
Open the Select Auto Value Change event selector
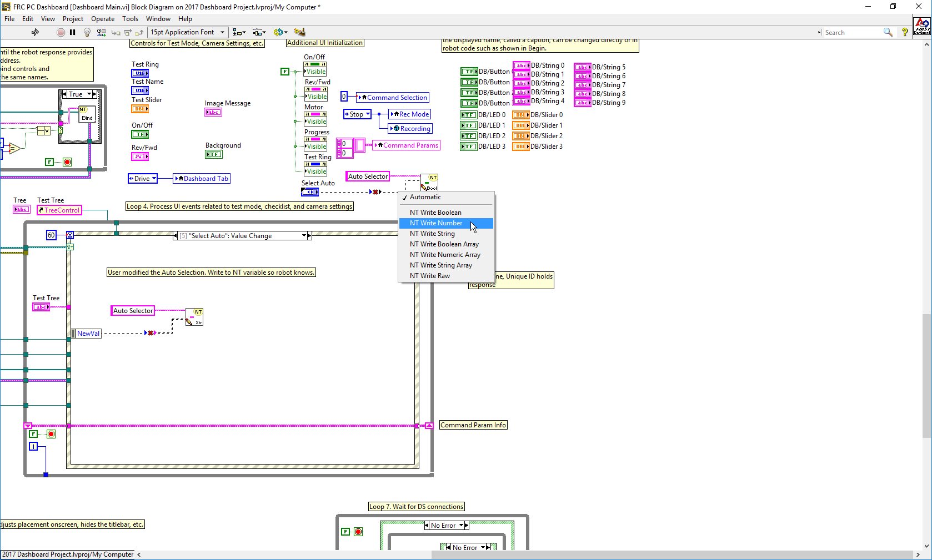coord(304,236)
